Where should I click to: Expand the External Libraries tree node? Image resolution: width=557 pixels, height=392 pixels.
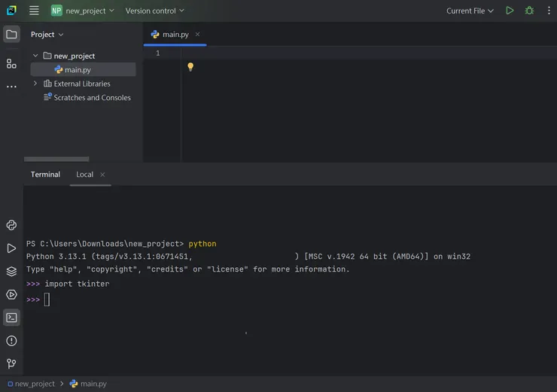coord(35,84)
